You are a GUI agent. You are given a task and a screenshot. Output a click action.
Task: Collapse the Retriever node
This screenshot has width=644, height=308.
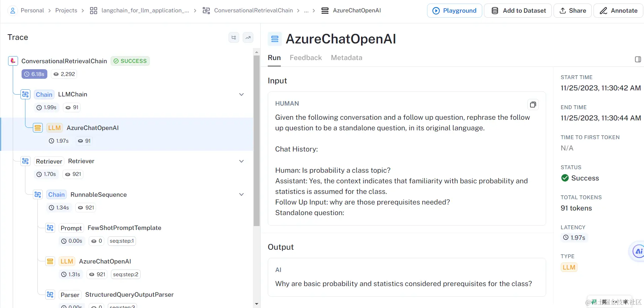242,161
